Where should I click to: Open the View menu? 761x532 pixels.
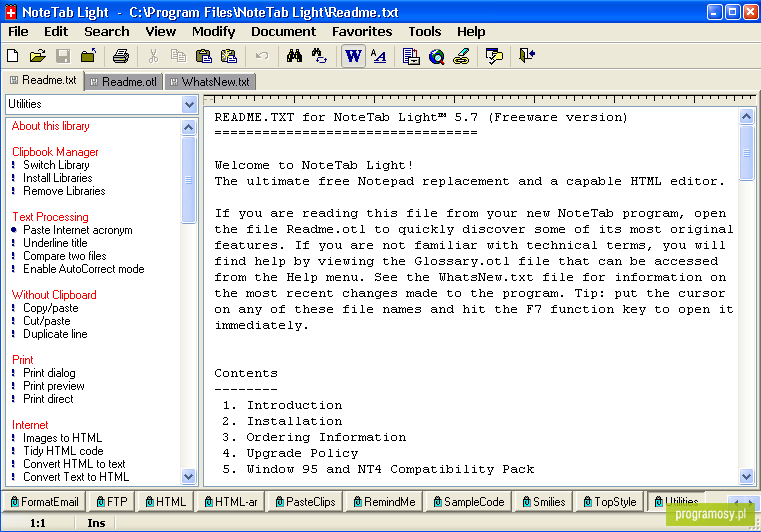(x=161, y=32)
